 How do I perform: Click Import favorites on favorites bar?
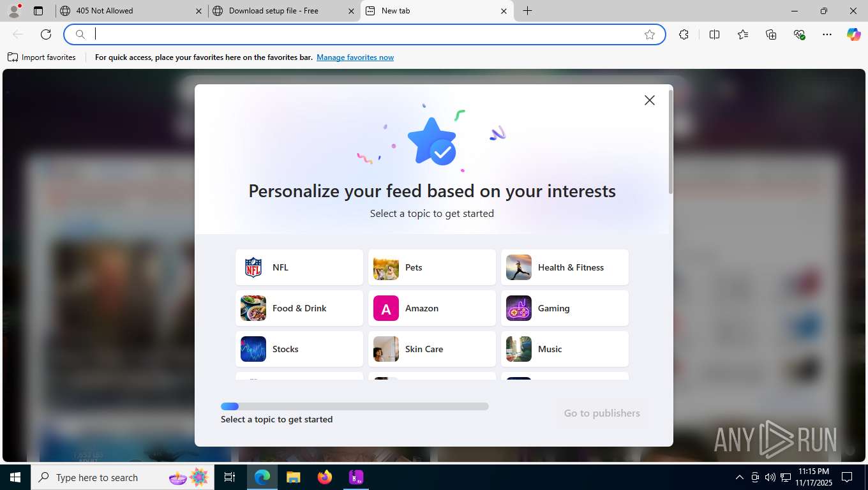[x=41, y=57]
